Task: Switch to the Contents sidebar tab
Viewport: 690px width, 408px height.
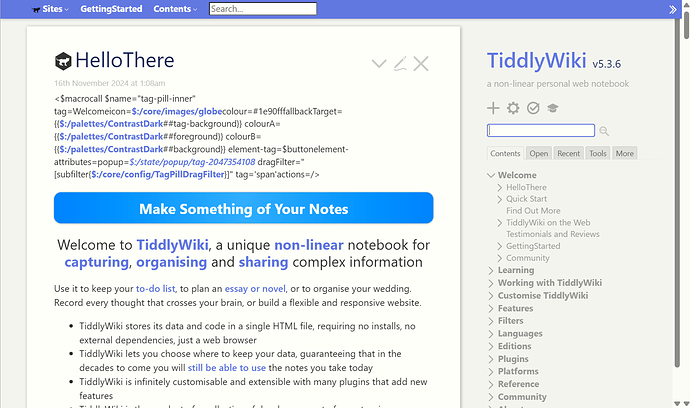Action: [505, 153]
